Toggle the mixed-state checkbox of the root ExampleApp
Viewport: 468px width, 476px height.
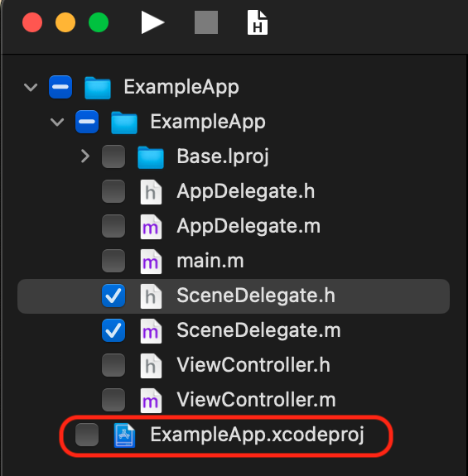point(60,87)
